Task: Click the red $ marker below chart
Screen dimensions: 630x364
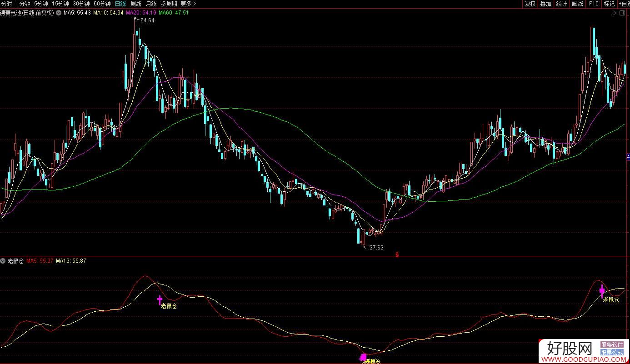Action: [x=397, y=254]
